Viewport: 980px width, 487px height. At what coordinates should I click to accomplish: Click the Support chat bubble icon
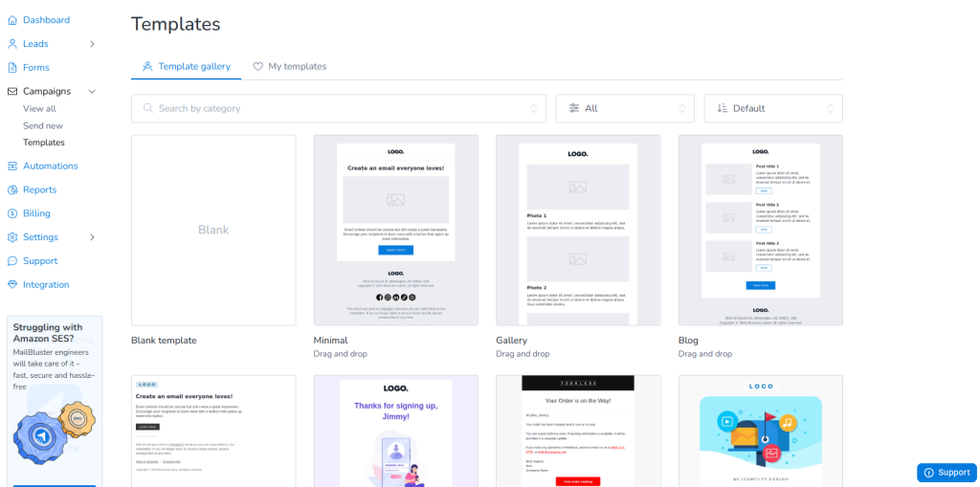pyautogui.click(x=11, y=261)
